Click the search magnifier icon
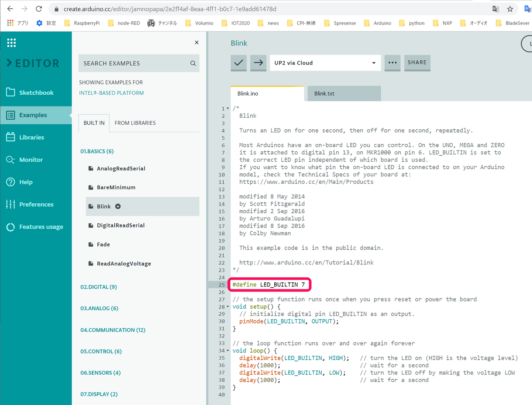532x405 pixels. [193, 63]
